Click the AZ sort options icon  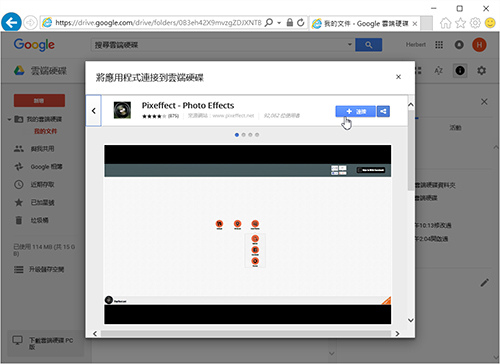click(439, 70)
